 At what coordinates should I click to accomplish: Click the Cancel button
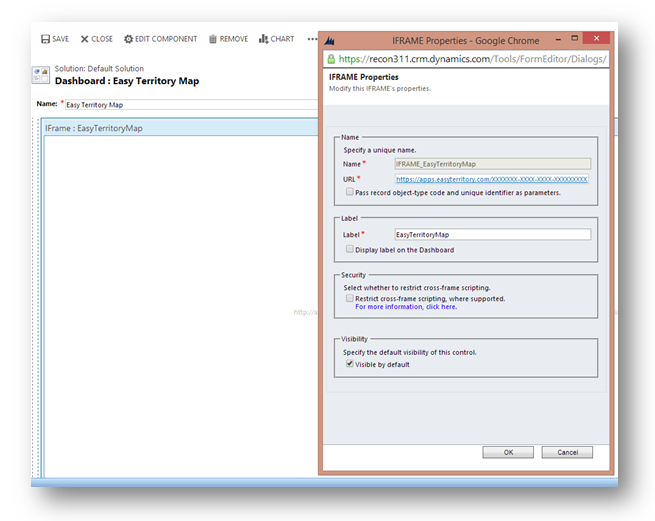(567, 452)
